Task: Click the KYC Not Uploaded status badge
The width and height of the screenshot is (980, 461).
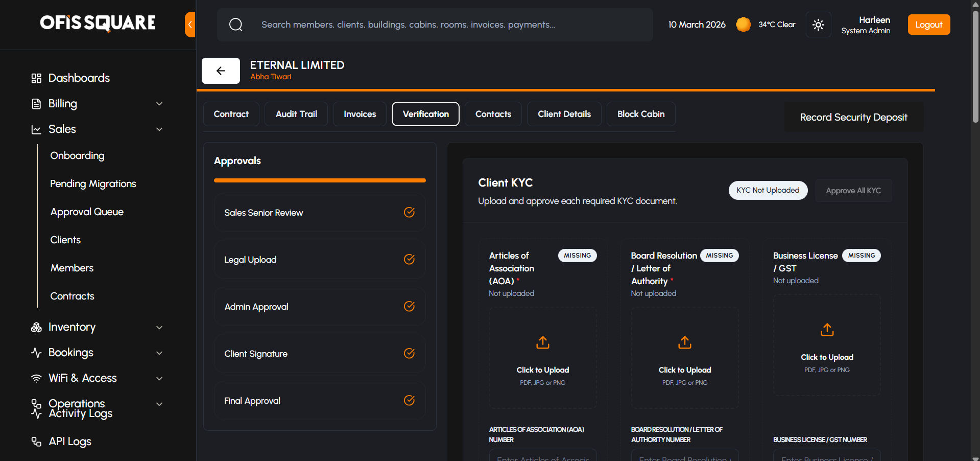Action: [768, 191]
